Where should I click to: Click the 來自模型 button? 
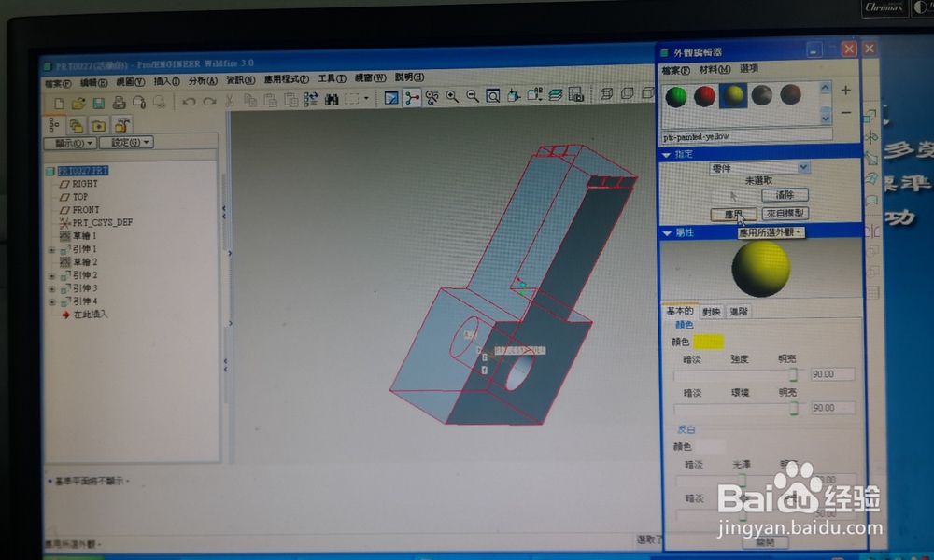coord(785,213)
